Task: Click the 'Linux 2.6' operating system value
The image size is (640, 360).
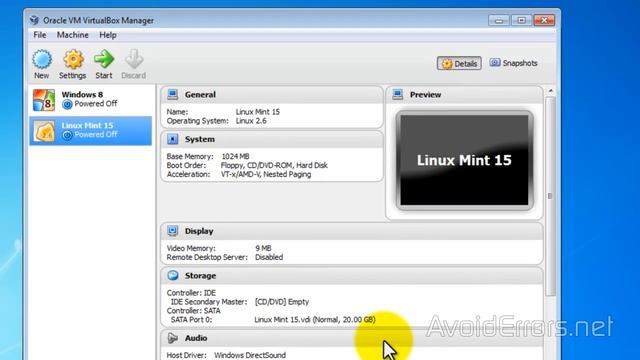Action: pyautogui.click(x=251, y=121)
